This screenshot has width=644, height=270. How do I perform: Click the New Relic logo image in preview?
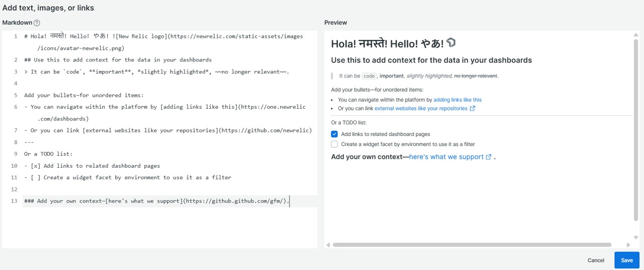[451, 43]
